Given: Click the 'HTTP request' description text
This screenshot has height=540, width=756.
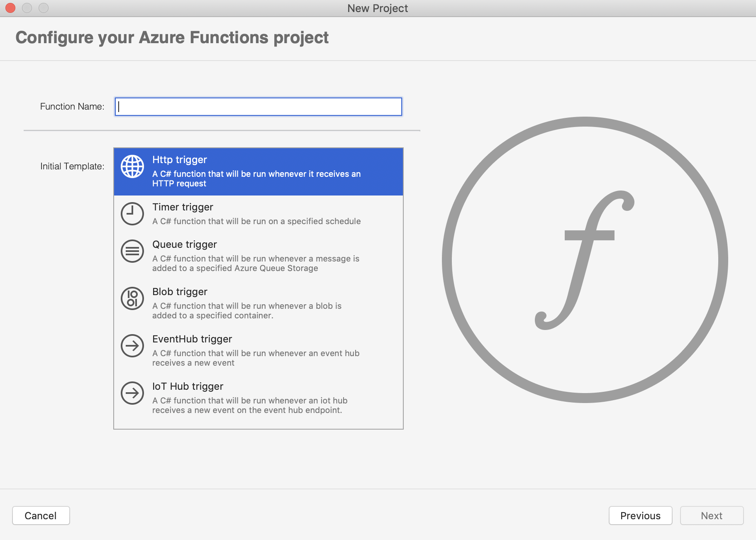Looking at the screenshot, I should [x=179, y=183].
